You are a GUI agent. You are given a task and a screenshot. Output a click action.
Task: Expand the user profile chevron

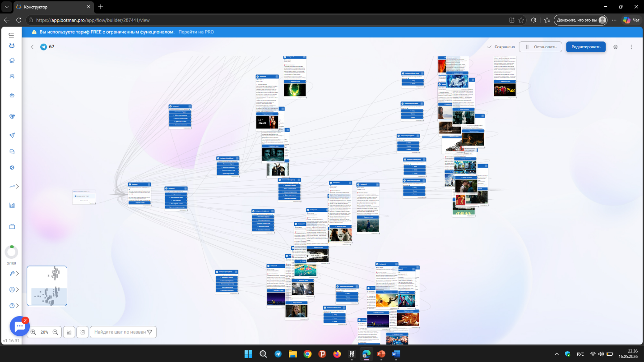[x=18, y=289]
